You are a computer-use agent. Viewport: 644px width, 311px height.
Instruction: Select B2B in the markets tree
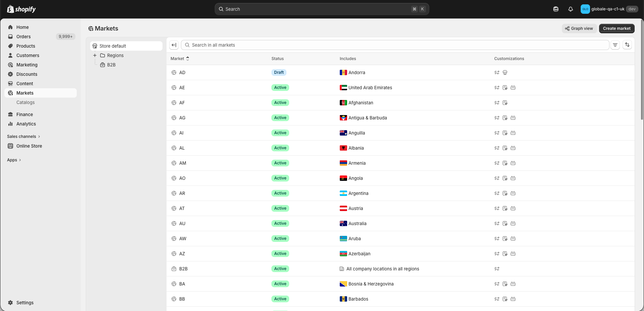(x=111, y=65)
